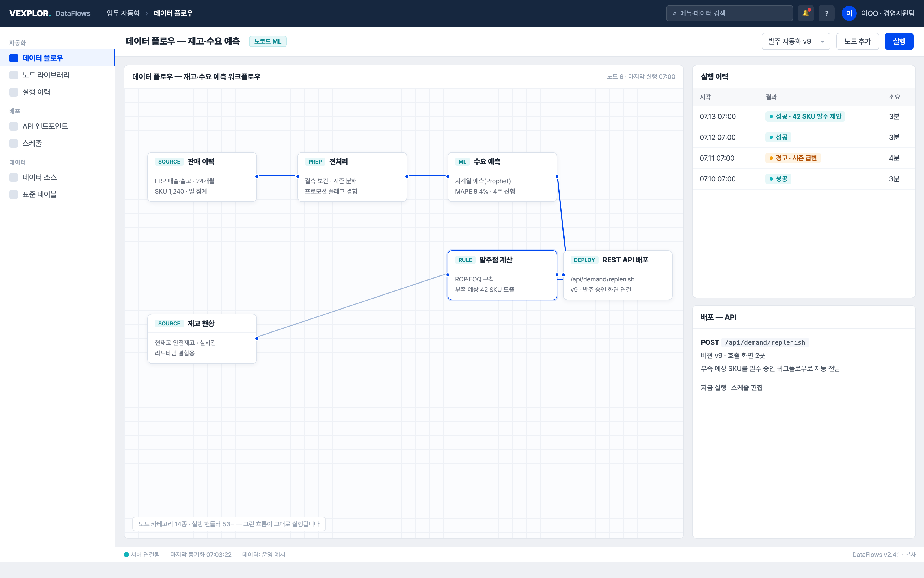This screenshot has height=578, width=924.
Task: Click the 지금 실행 link
Action: 714,388
